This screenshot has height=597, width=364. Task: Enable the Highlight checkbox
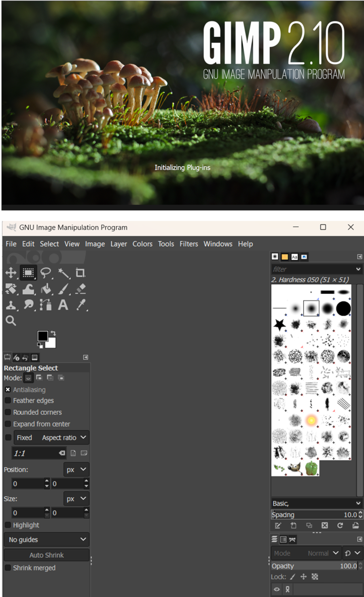coord(8,525)
